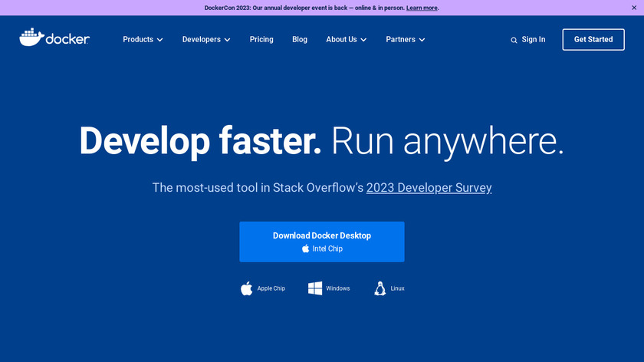Open the About Us menu

coord(347,39)
